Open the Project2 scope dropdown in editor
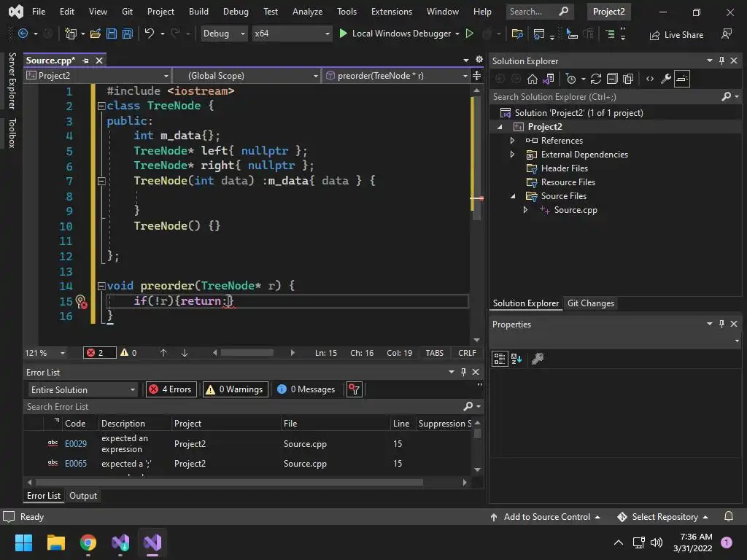Screen dimensions: 747x560 tap(97, 76)
